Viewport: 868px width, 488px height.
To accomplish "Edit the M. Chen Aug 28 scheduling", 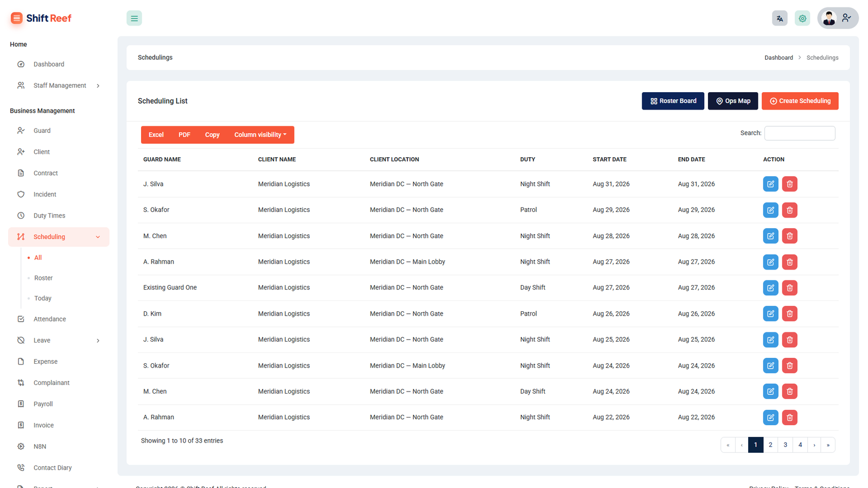I will tap(770, 236).
